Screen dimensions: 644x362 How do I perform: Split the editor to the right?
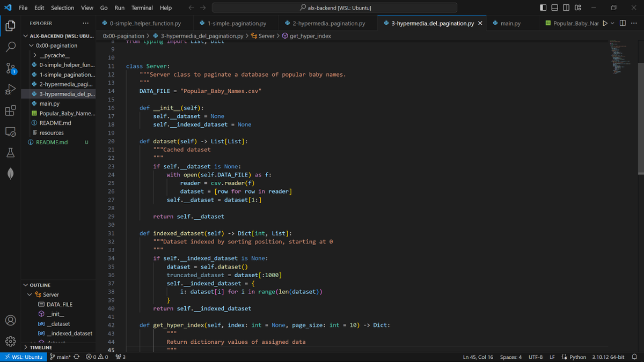tap(623, 23)
